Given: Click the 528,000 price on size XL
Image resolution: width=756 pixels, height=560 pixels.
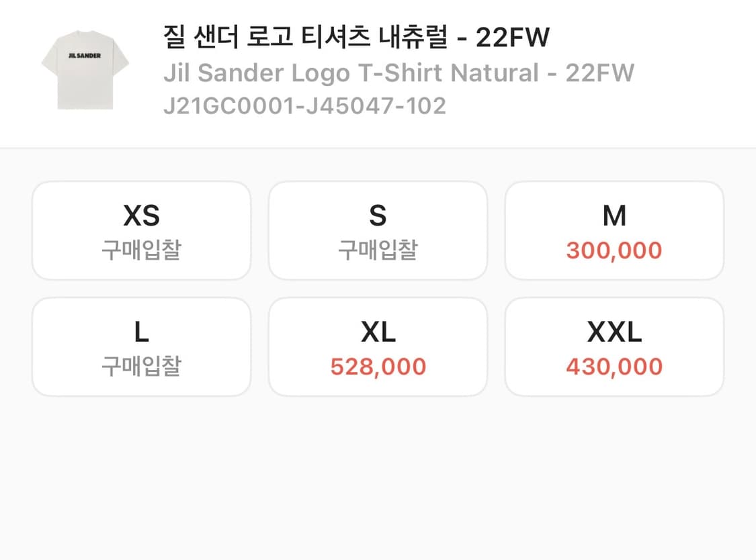Looking at the screenshot, I should click(x=378, y=366).
